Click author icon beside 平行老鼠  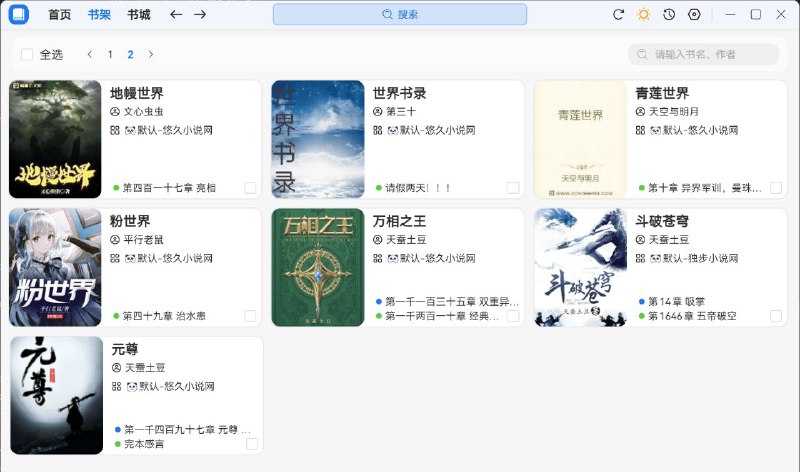click(115, 239)
